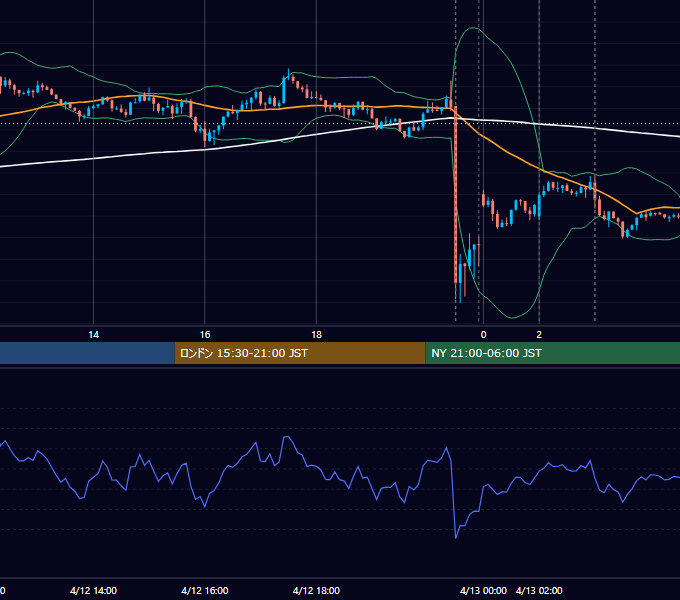Click the 4/13 00:00 date label
Screen dimensions: 680x600
pyautogui.click(x=483, y=590)
